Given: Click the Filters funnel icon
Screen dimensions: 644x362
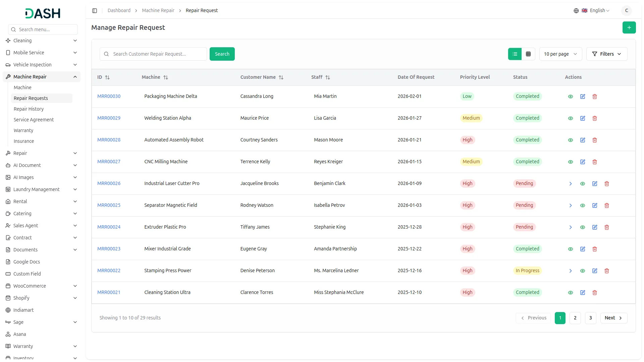Looking at the screenshot, I should pyautogui.click(x=595, y=54).
